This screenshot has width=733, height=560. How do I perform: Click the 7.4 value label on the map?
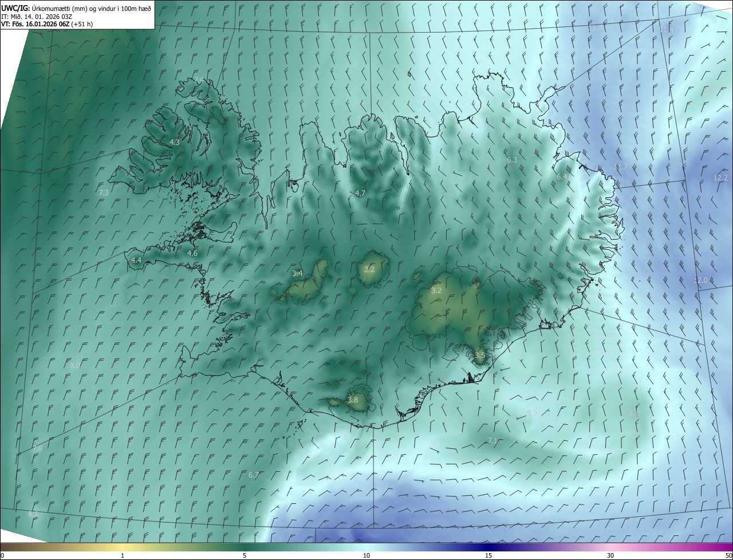point(199,80)
